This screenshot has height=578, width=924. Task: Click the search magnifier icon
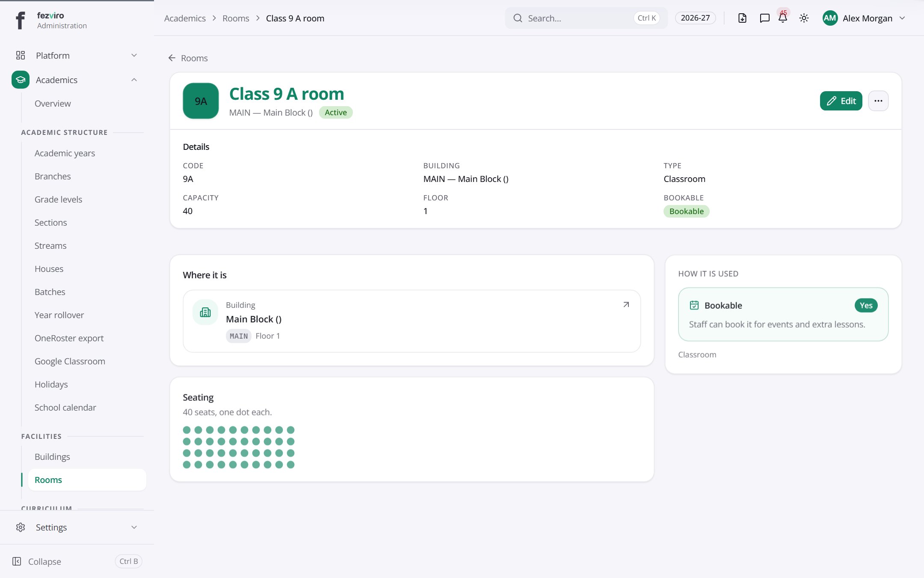(518, 18)
